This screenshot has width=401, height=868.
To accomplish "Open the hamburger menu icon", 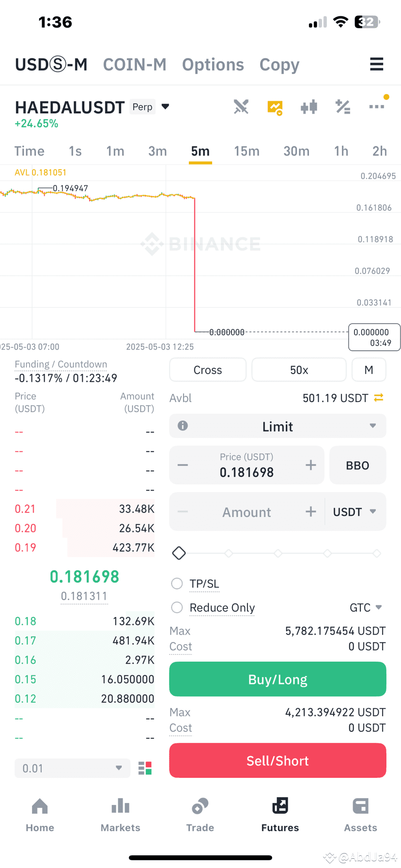I will point(376,64).
